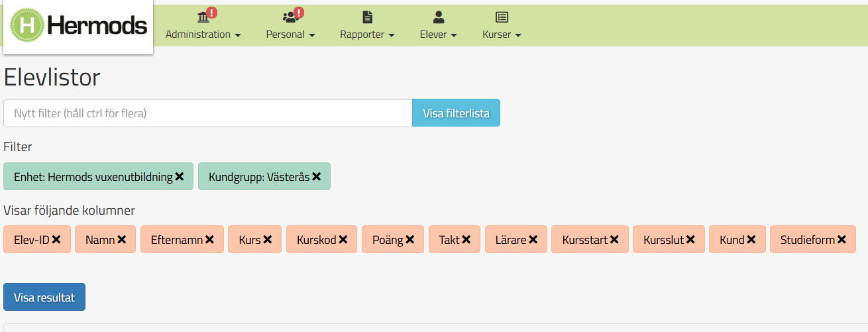
Task: Remove the Efternamn column tag
Action: tap(209, 240)
